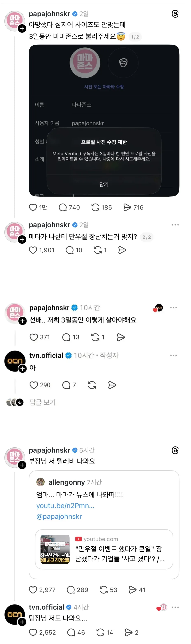The height and width of the screenshot is (644, 191).
Task: Open tvn.official's profile from their username
Action: [x=46, y=355]
